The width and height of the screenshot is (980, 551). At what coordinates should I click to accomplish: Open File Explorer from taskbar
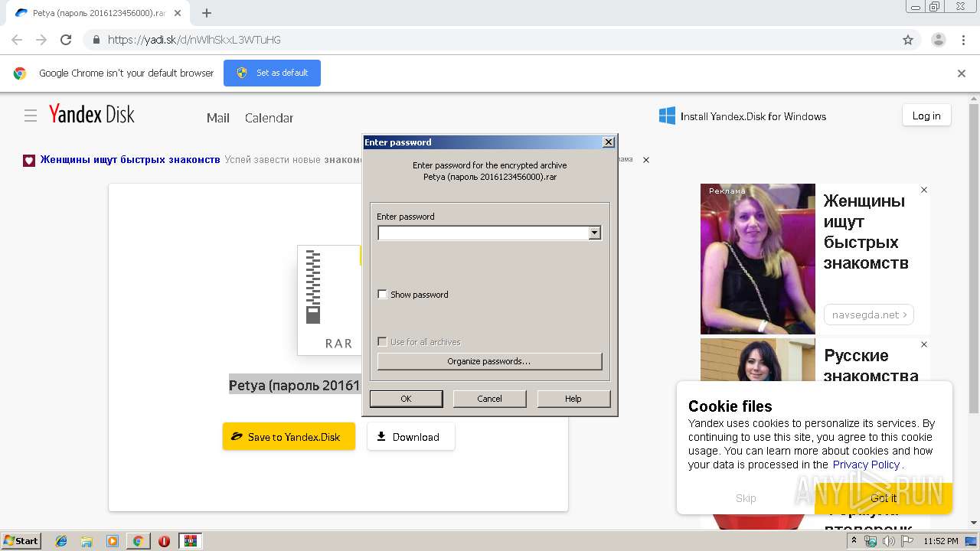[87, 541]
